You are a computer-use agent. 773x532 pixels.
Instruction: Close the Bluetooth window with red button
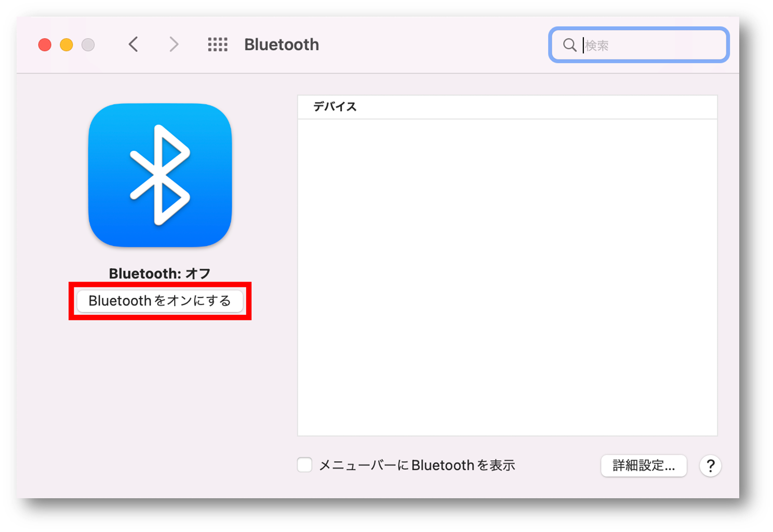click(45, 45)
